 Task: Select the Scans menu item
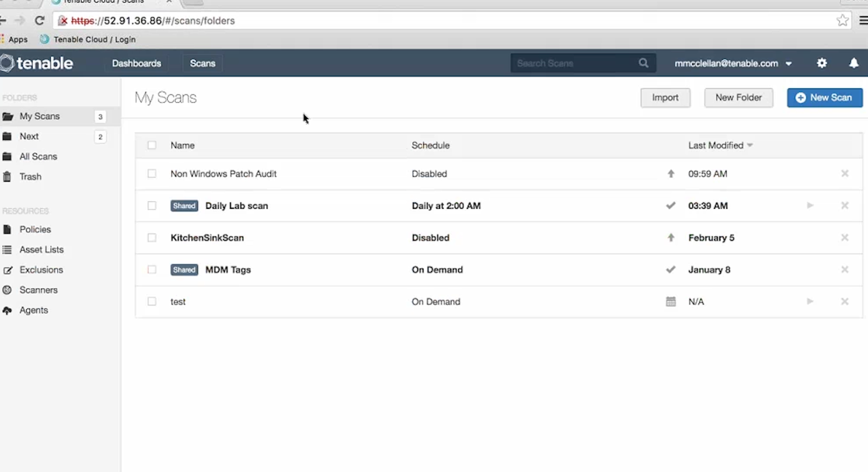click(x=202, y=63)
